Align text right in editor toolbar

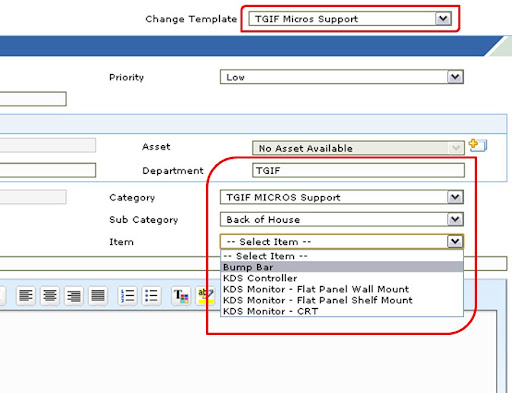pyautogui.click(x=74, y=296)
